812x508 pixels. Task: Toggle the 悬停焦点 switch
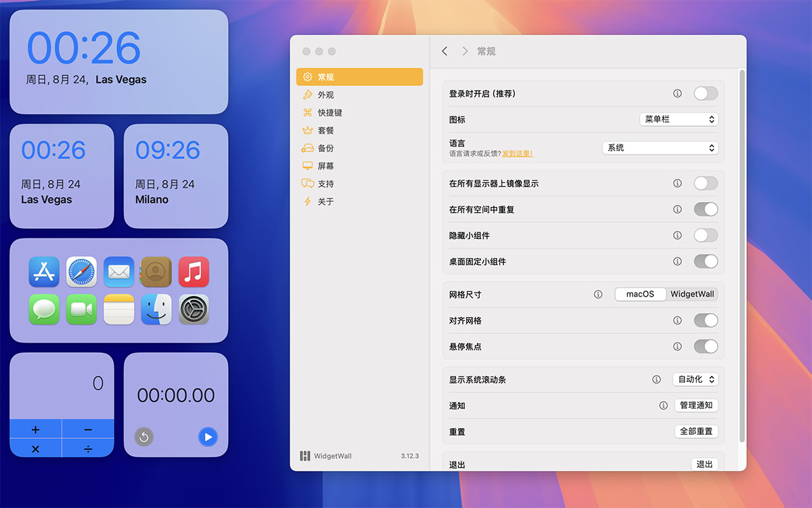tap(706, 346)
